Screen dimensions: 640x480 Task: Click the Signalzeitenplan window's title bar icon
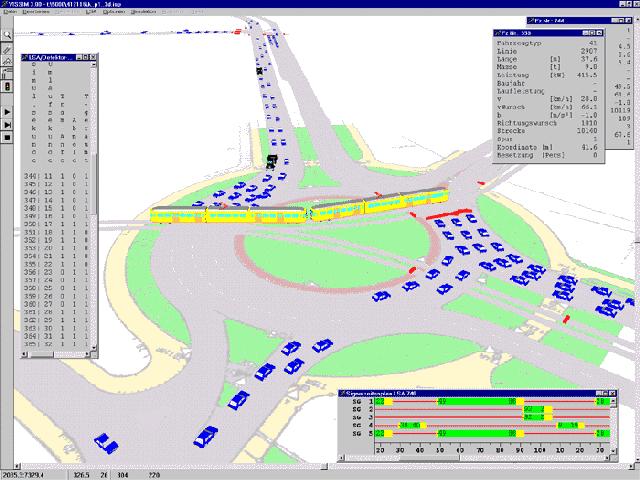pos(345,393)
